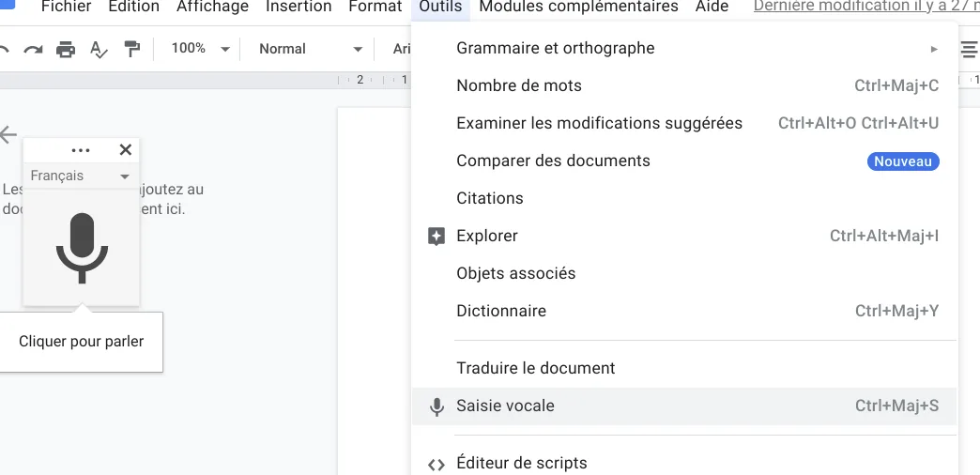The image size is (980, 475).
Task: Click the text alignment icon at the toolbar's right edge
Action: 969,49
